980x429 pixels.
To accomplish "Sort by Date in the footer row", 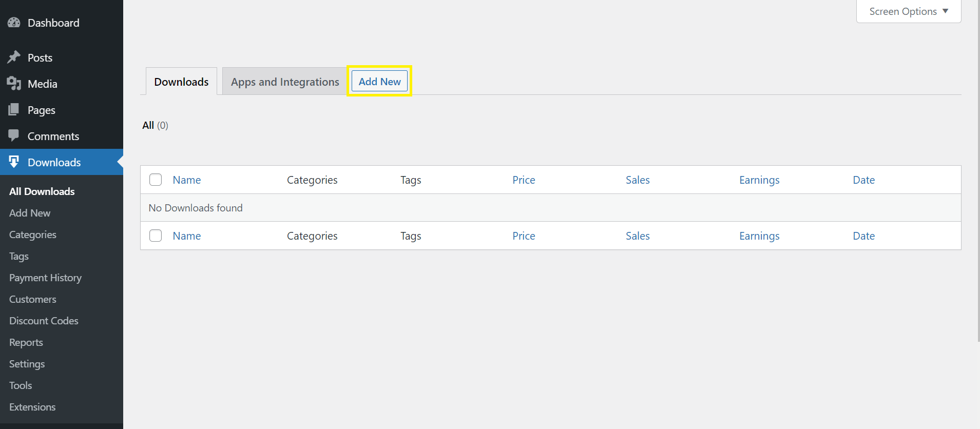I will tap(863, 236).
